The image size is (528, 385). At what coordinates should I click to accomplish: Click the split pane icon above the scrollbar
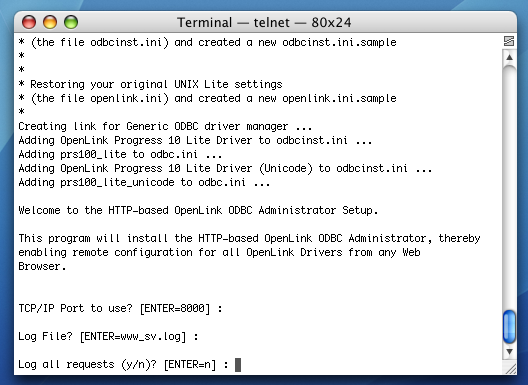[509, 41]
